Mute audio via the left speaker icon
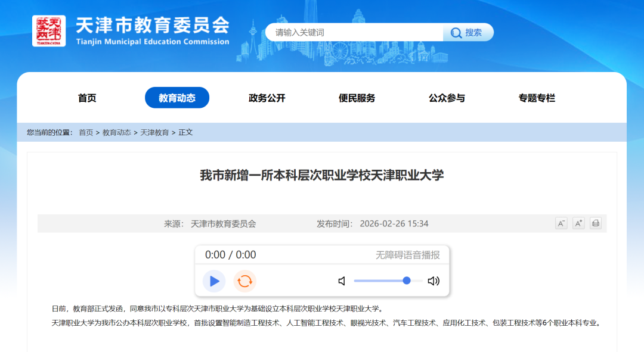644x352 pixels. pyautogui.click(x=342, y=281)
